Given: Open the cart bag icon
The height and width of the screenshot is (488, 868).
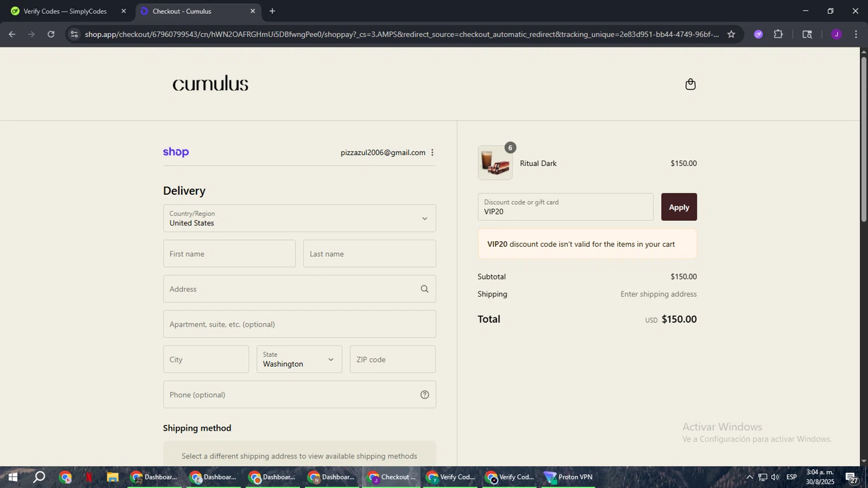Looking at the screenshot, I should tap(690, 84).
